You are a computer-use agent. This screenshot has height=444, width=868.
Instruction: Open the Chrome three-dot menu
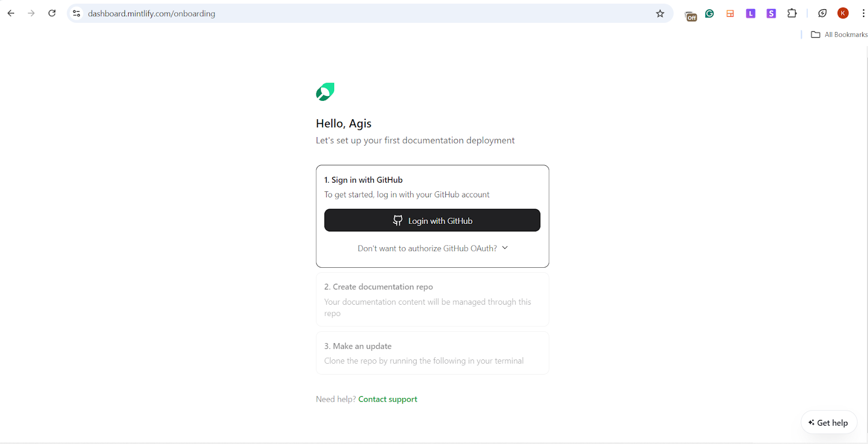pyautogui.click(x=863, y=14)
